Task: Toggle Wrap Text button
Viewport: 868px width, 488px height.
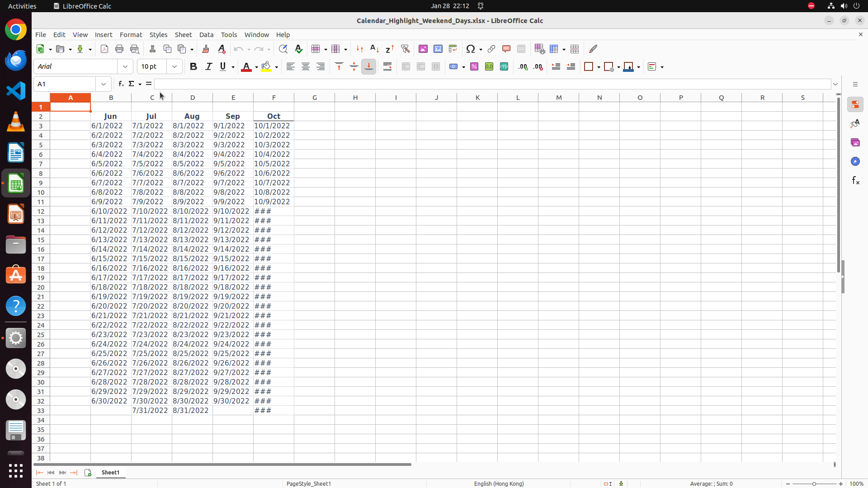Action: (x=387, y=67)
